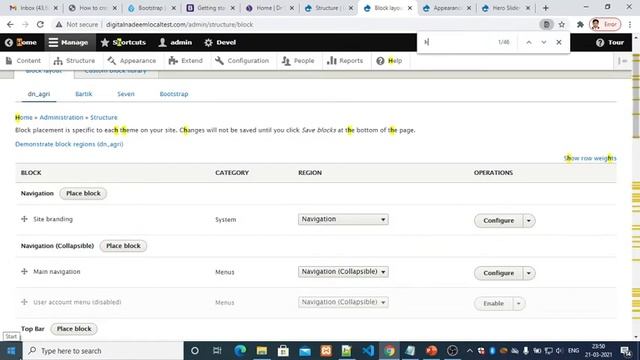Open File Explorer from the taskbar
Screen dimensions: 640x360
(x=262, y=351)
